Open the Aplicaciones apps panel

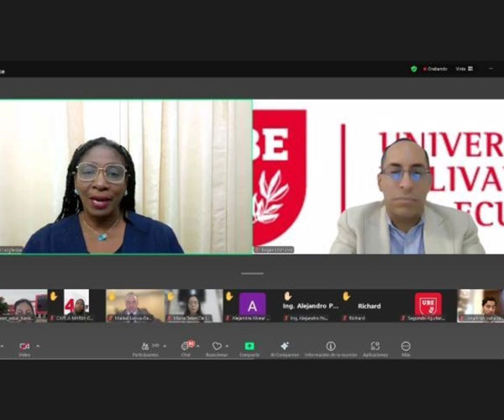(x=375, y=349)
